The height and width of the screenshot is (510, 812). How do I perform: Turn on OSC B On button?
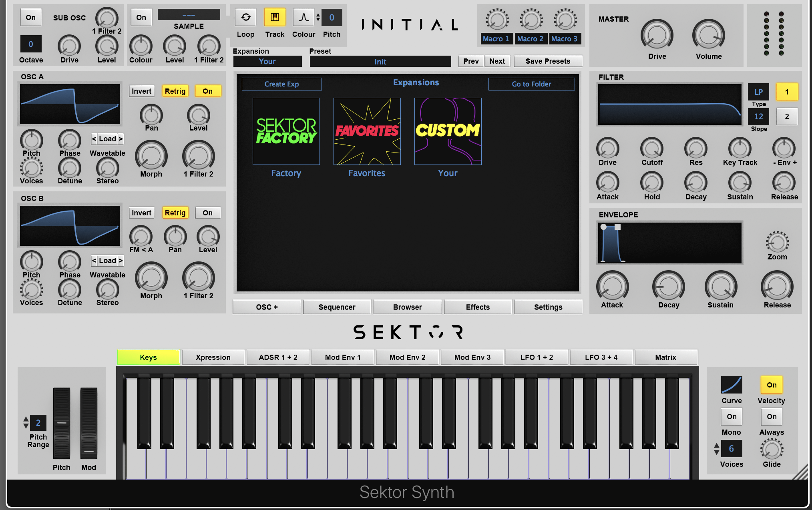point(208,213)
